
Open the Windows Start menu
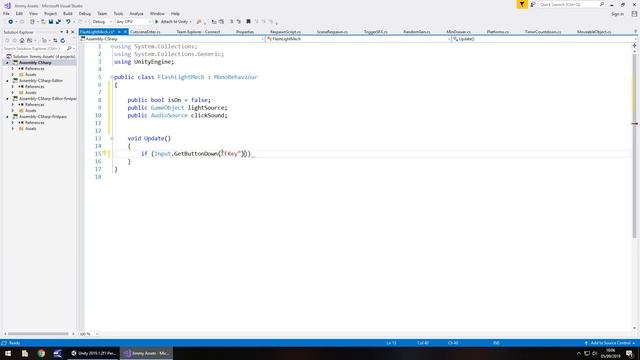pos(8,353)
